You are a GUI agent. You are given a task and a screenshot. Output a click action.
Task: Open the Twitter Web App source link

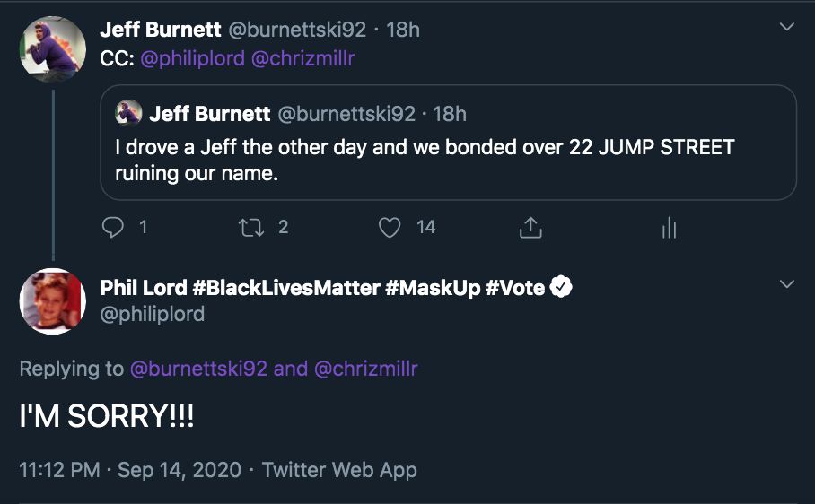coord(339,469)
